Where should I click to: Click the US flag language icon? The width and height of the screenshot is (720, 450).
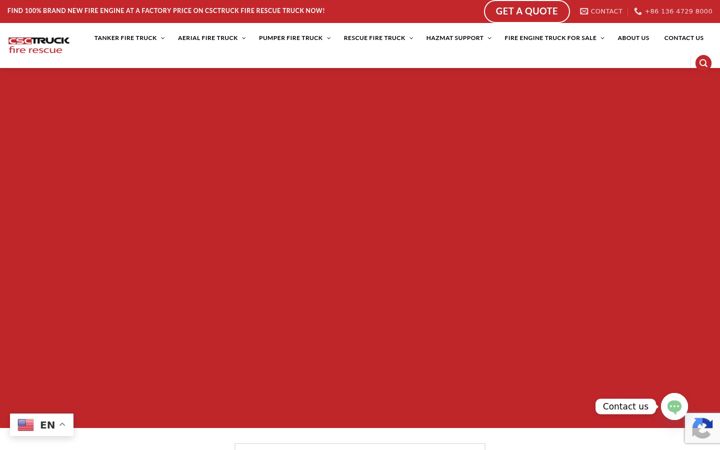point(26,425)
